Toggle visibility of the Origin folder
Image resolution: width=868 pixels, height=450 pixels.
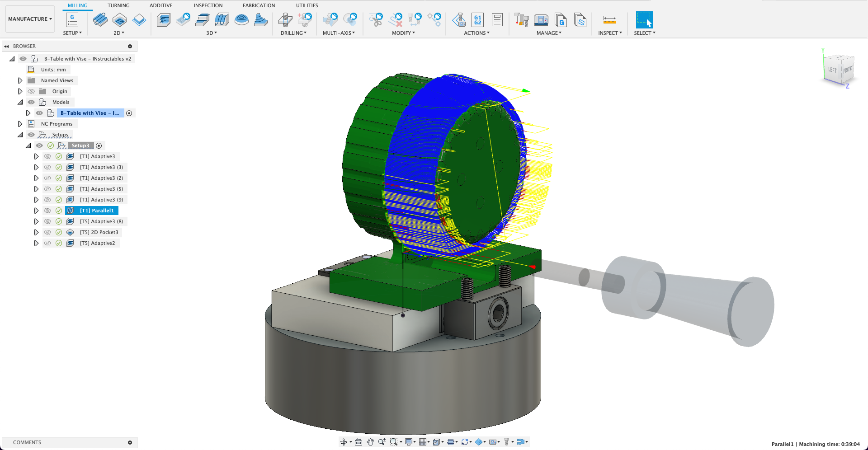pos(31,91)
